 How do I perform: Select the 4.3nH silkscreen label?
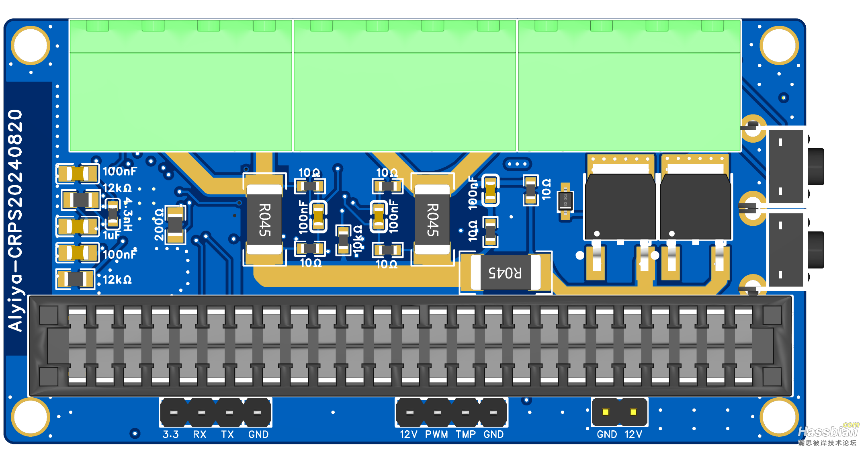pos(127,214)
